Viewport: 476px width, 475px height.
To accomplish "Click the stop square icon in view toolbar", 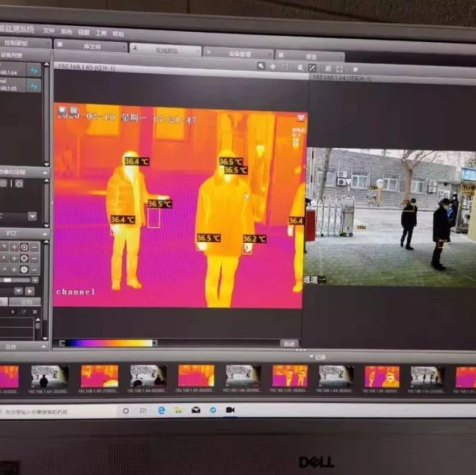I will point(356,70).
